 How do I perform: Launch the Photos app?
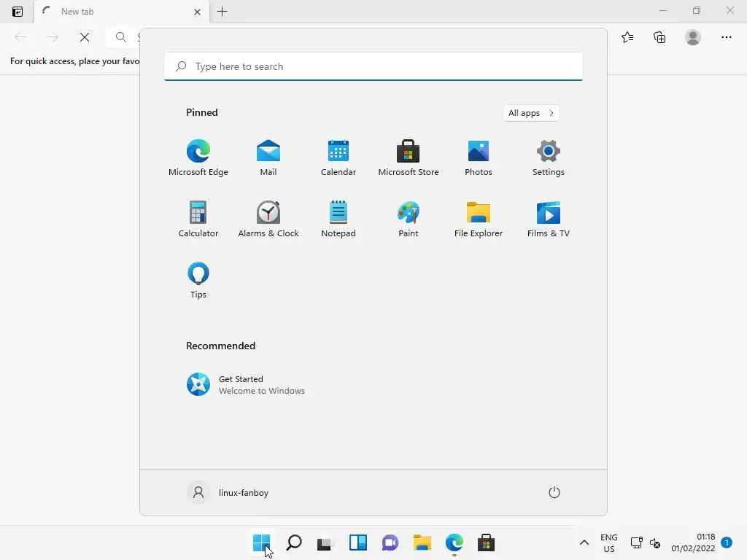coord(479,157)
